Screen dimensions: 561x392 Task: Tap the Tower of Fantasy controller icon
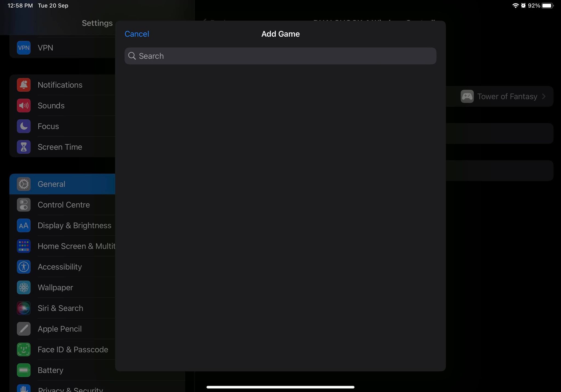(x=467, y=96)
